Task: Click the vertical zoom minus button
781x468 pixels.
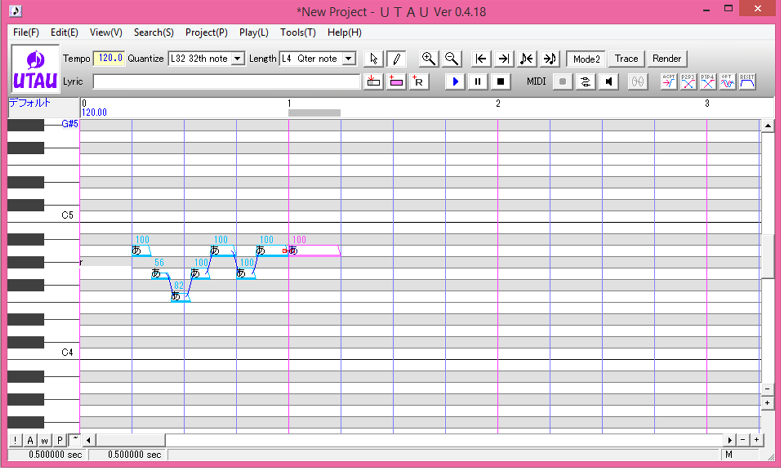Action: 768,389
